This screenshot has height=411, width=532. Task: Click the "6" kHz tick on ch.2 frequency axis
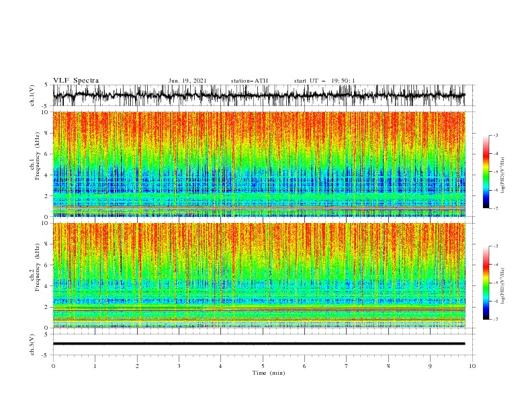click(x=46, y=265)
